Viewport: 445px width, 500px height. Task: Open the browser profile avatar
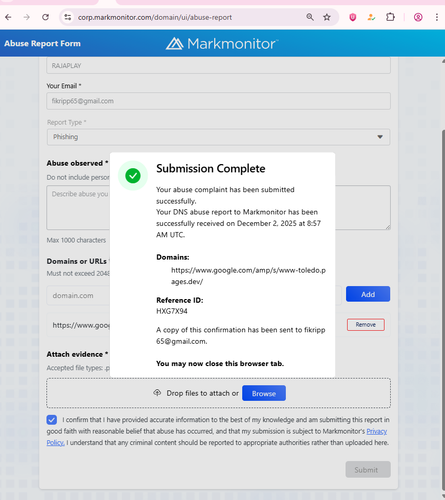[418, 17]
